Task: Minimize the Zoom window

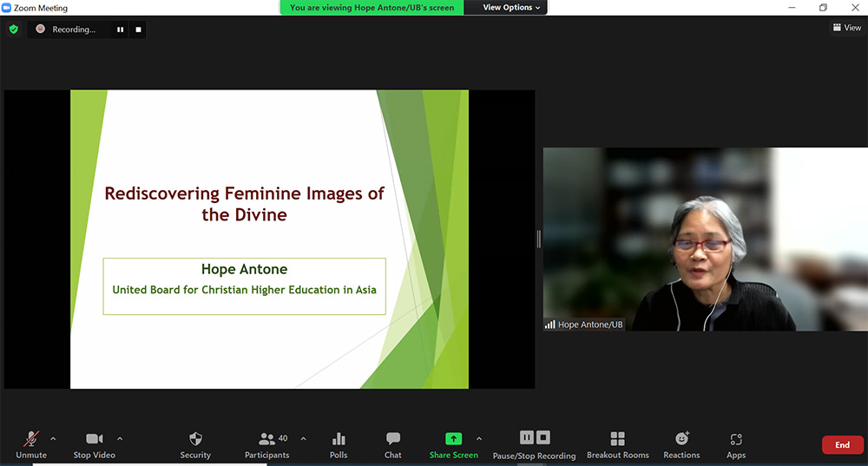Action: pyautogui.click(x=792, y=7)
